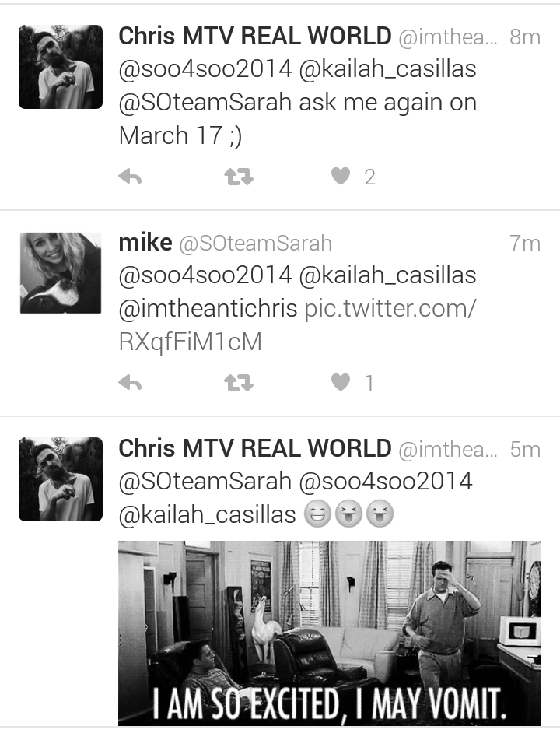This screenshot has width=560, height=747.
Task: Open mike's blonde profile picture
Action: pos(61,273)
